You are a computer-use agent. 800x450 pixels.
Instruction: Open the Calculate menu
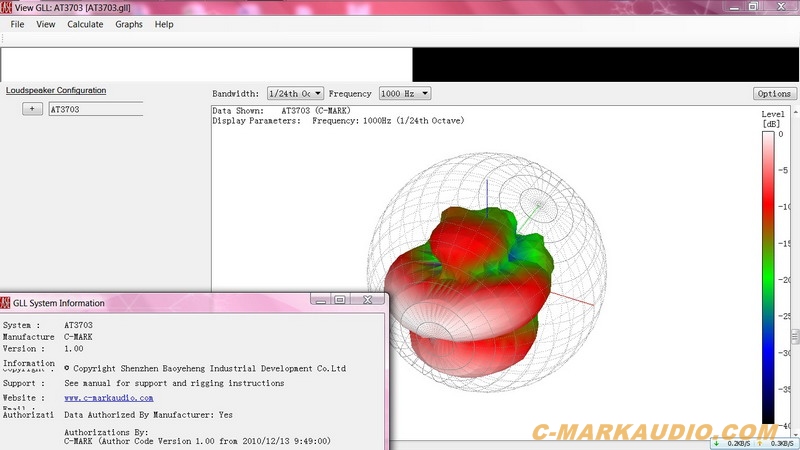click(85, 24)
